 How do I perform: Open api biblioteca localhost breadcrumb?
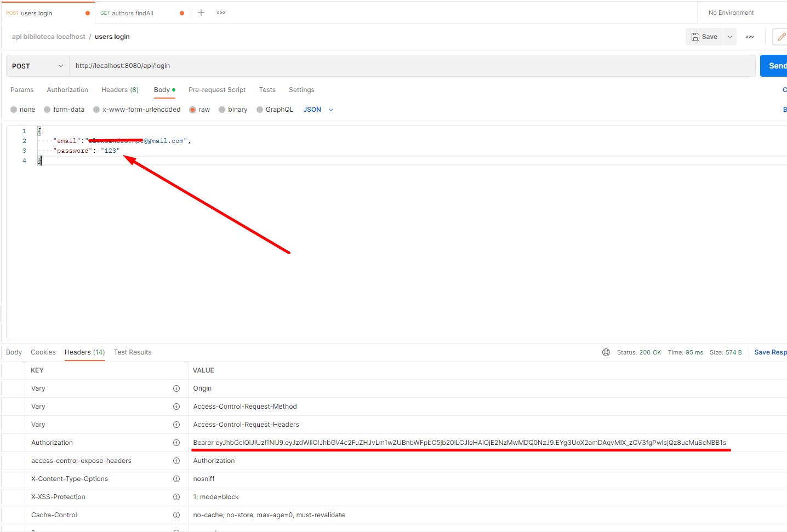point(49,37)
